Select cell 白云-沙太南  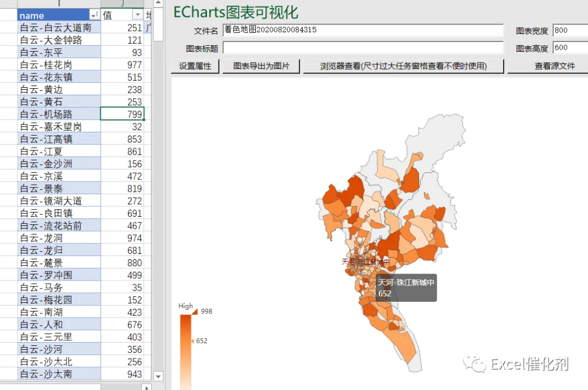pos(59,374)
